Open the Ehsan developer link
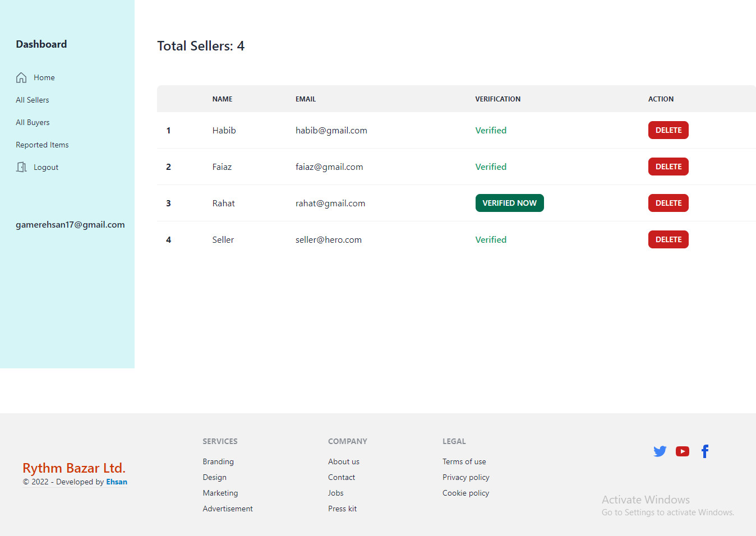Image resolution: width=756 pixels, height=536 pixels. [x=117, y=482]
